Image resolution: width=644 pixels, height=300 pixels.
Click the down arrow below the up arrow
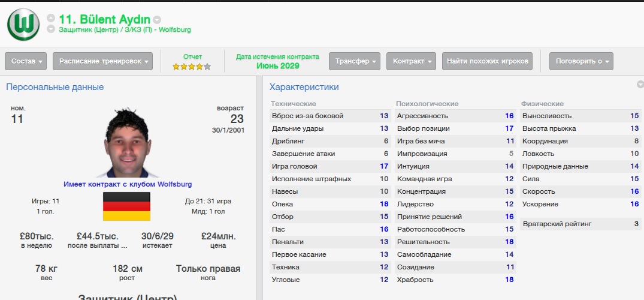[51, 29]
